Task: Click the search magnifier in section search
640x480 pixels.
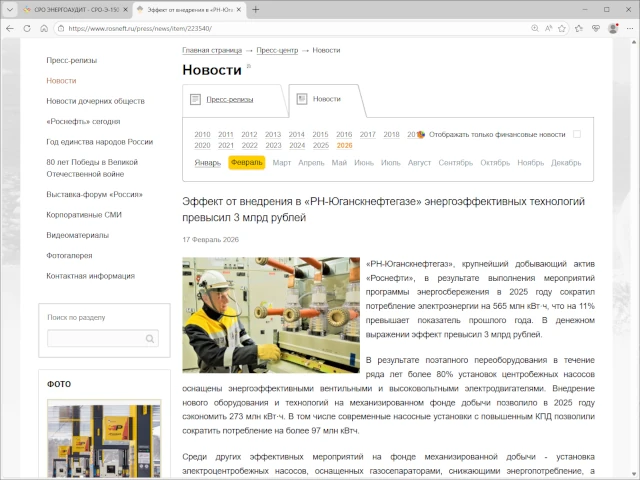Action: pyautogui.click(x=150, y=339)
